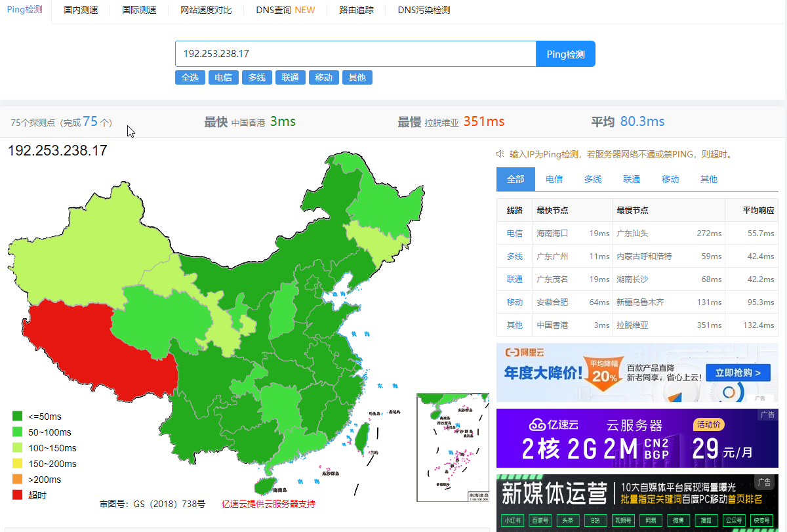Select the 百家号 icon in the bottom ad
Screen dimensions: 787x532
coord(541,520)
